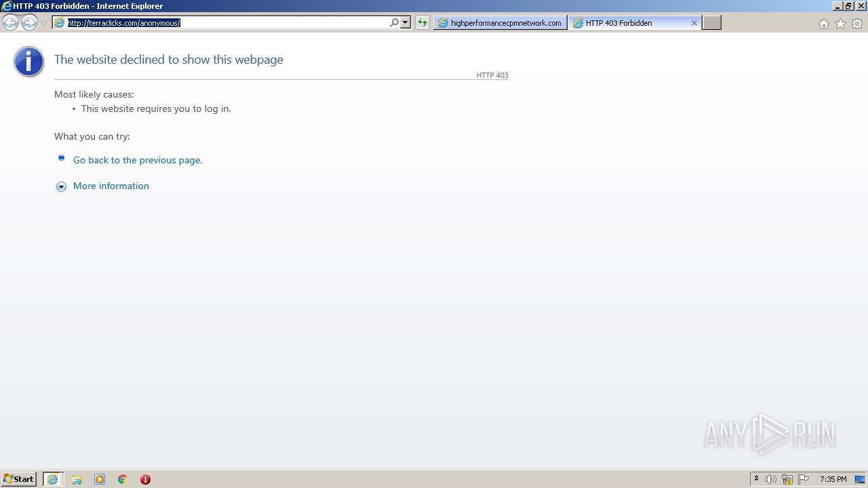The height and width of the screenshot is (488, 868).
Task: Click the red Opera-style taskbar icon
Action: tap(145, 479)
